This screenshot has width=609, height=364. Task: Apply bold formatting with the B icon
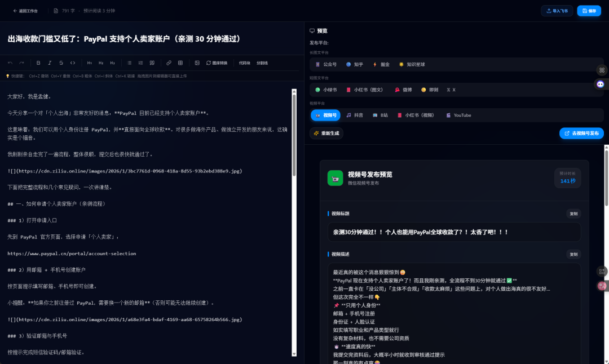[38, 63]
